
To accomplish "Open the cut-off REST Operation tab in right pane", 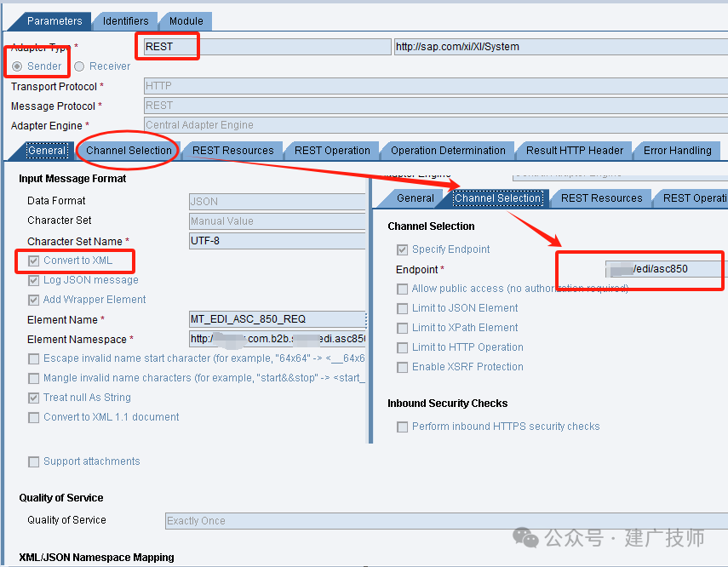I will (x=694, y=198).
